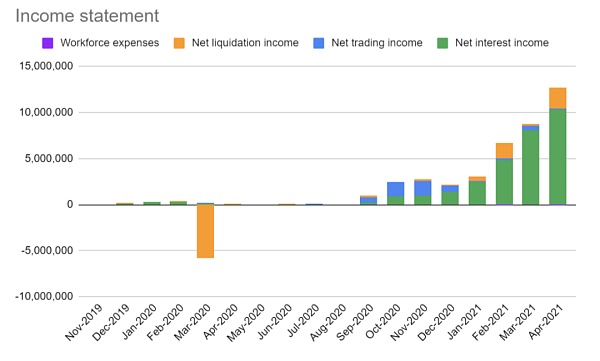Click the green Net interest income swatch
The image size is (600, 361).
tap(442, 43)
